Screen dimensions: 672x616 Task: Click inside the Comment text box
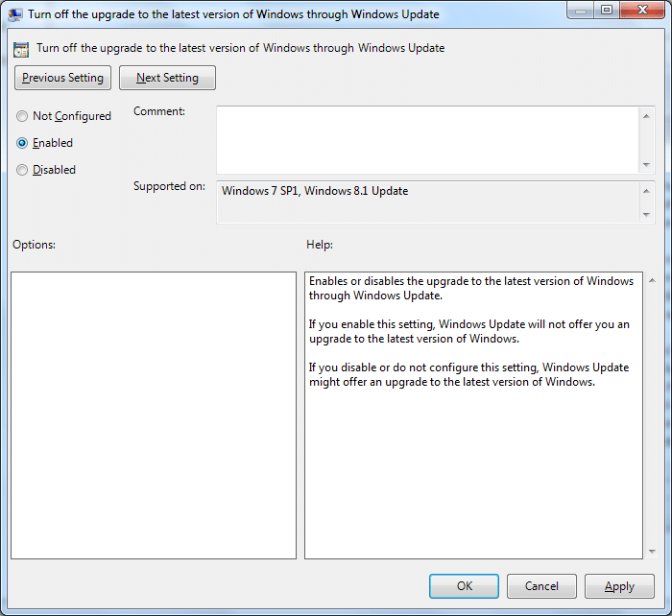click(427, 140)
